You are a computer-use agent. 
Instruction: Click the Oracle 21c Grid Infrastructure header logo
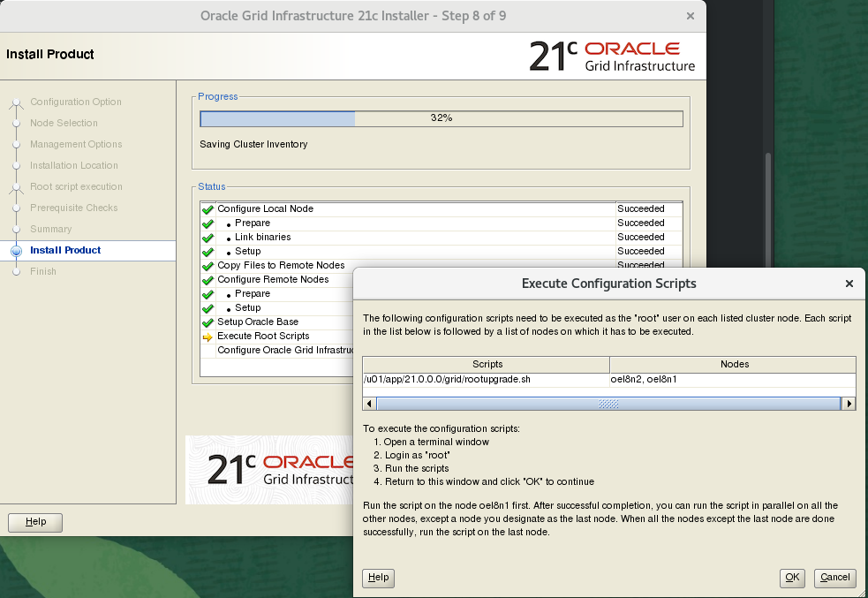coord(612,57)
